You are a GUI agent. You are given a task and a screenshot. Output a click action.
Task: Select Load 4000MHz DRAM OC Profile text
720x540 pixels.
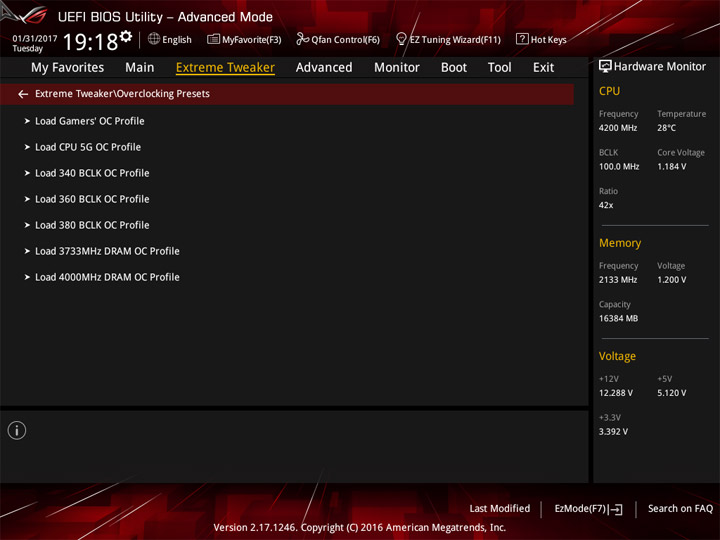pos(107,277)
